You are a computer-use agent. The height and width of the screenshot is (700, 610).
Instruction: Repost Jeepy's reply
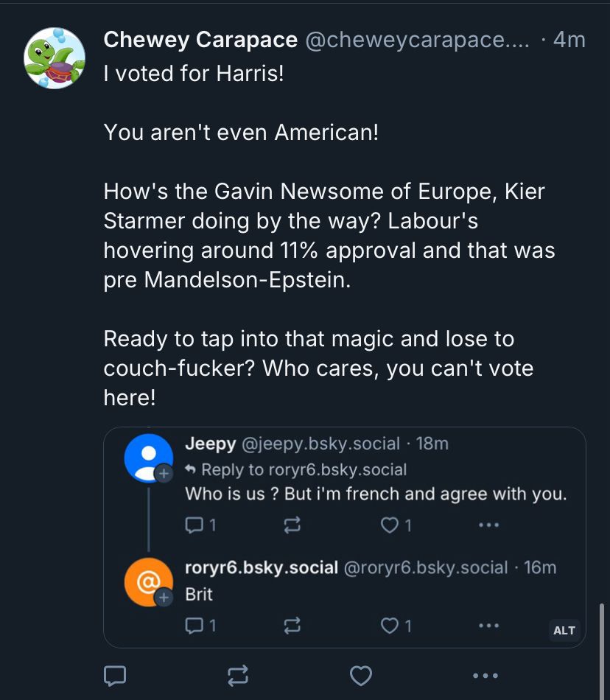(292, 525)
